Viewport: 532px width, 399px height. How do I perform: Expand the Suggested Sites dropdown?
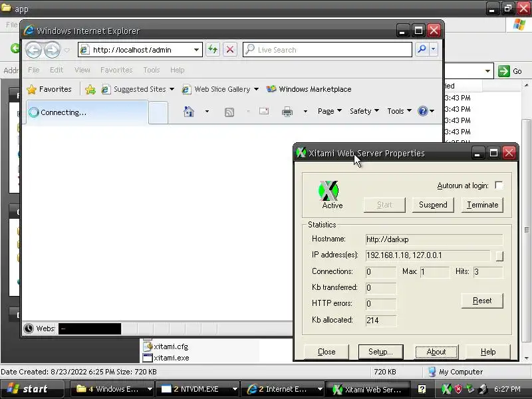pos(172,89)
